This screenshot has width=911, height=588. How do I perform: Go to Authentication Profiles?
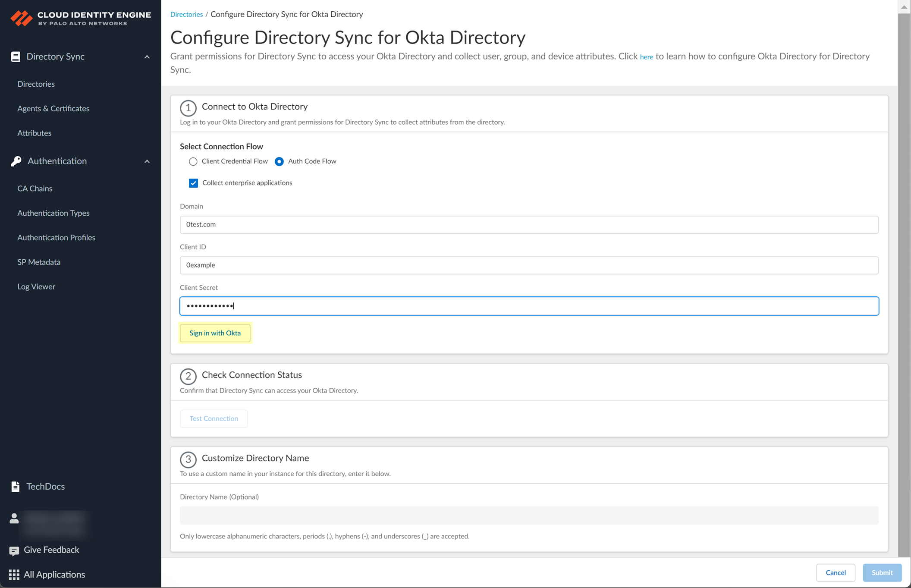click(x=57, y=238)
